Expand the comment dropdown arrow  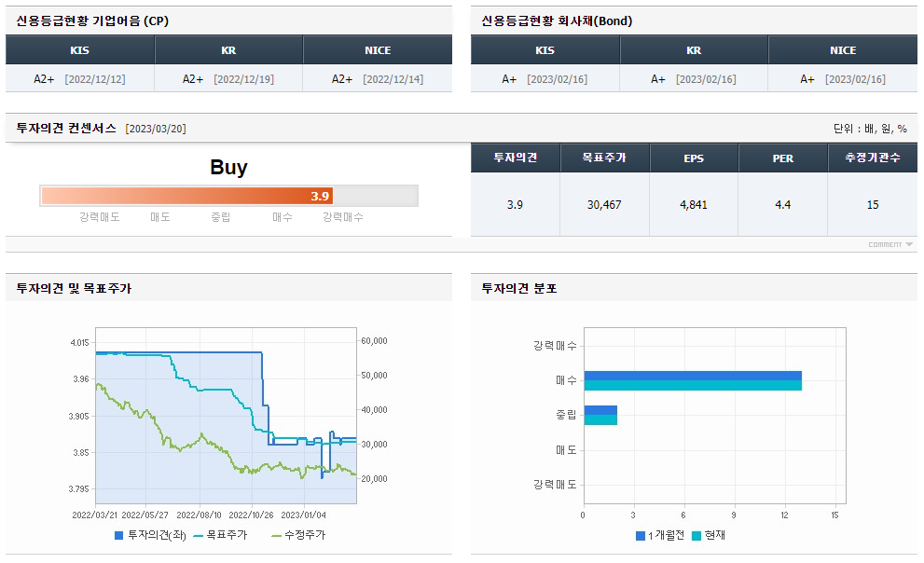(909, 244)
